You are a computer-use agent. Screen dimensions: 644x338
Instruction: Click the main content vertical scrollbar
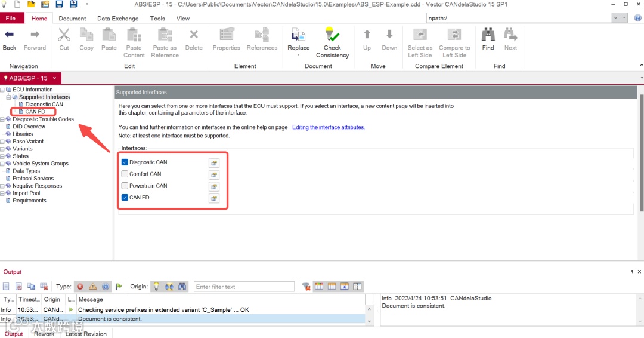pyautogui.click(x=641, y=152)
